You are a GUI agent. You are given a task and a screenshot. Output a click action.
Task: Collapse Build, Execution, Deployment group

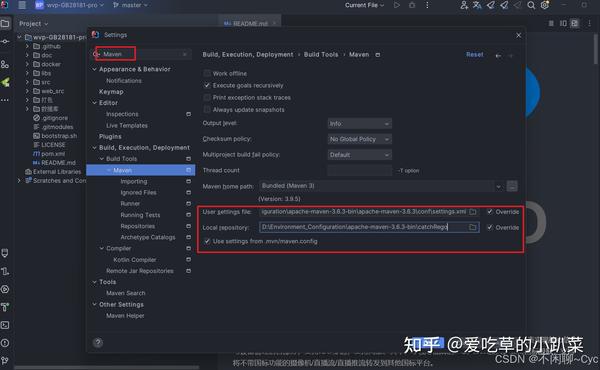click(x=95, y=148)
